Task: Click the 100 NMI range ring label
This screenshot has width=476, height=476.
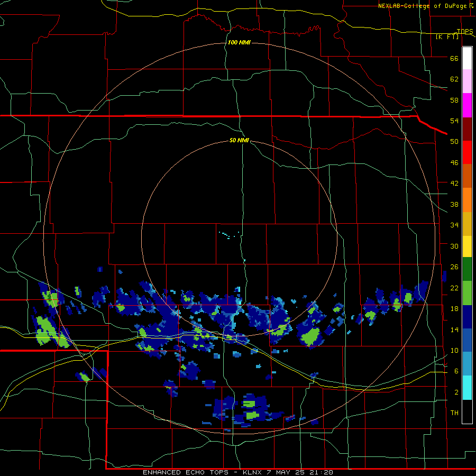Action: click(x=239, y=42)
